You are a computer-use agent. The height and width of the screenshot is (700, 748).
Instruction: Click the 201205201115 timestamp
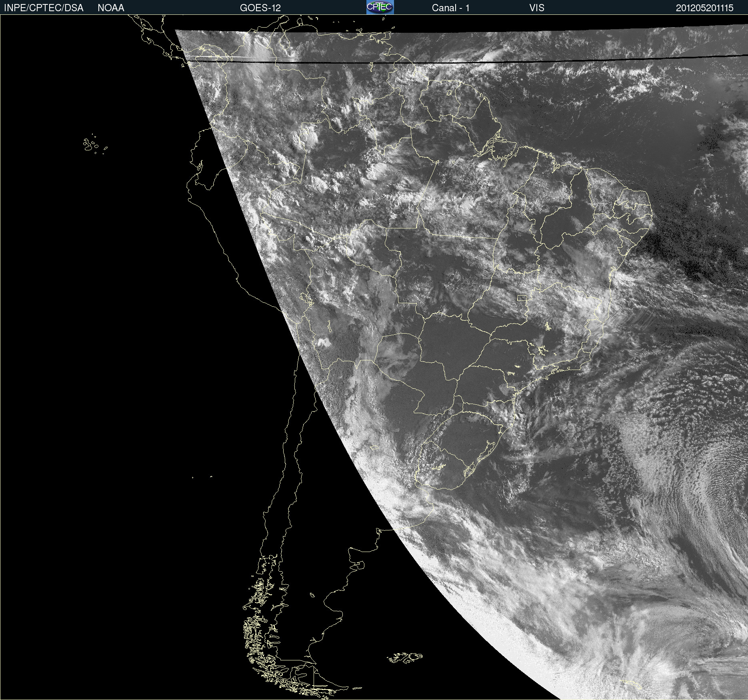click(704, 8)
